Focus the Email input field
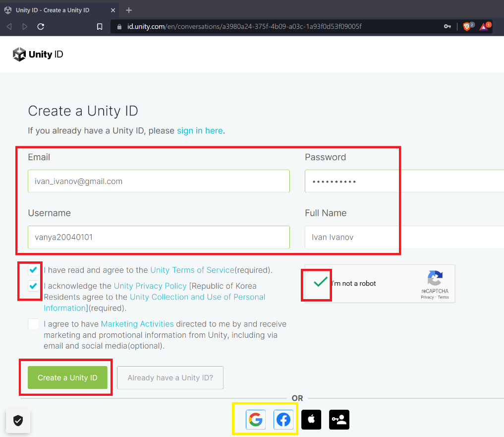Viewport: 504px width, 437px height. pyautogui.click(x=159, y=181)
